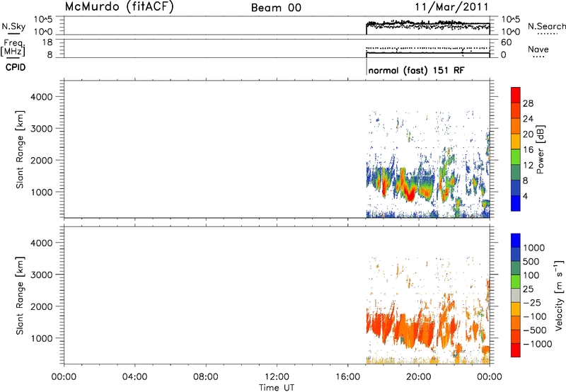Click the 'N.Search' legend label
This screenshot has height=392, width=566.
546,26
